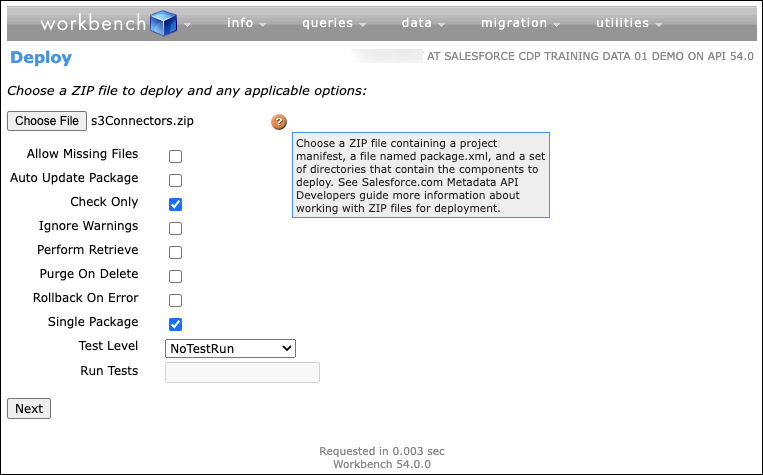Enable Perform Retrieve checkbox

click(x=175, y=252)
